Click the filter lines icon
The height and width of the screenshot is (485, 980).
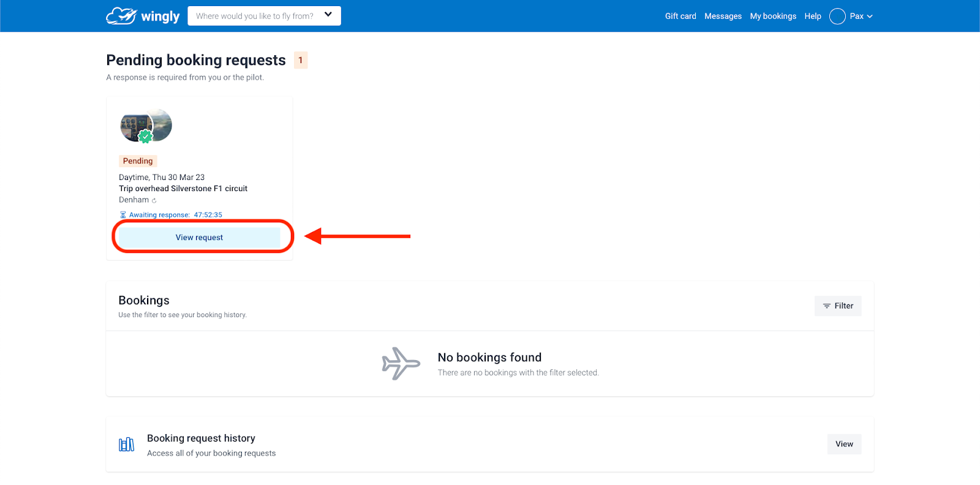coord(827,306)
